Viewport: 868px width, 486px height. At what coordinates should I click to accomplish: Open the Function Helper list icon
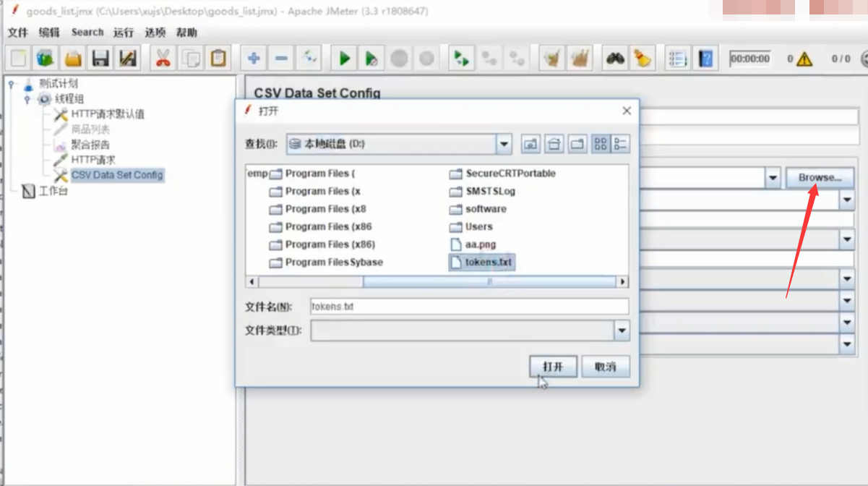coord(678,59)
